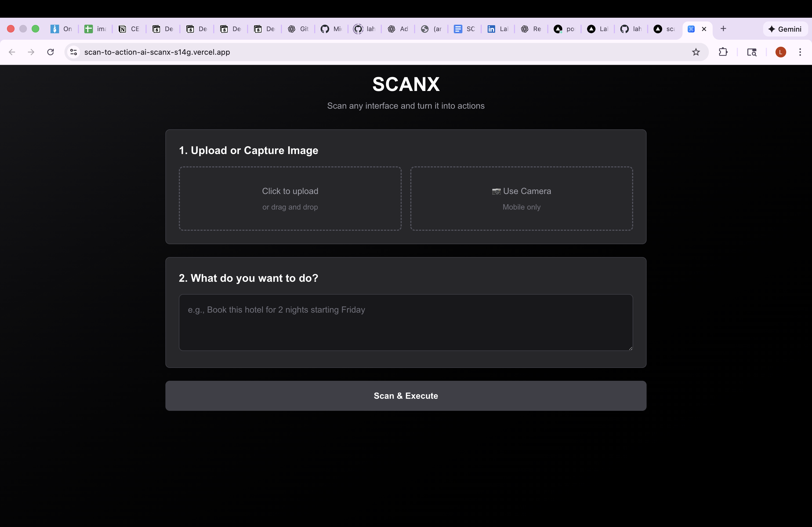Open a new tab with the plus
The image size is (812, 527).
click(x=723, y=29)
